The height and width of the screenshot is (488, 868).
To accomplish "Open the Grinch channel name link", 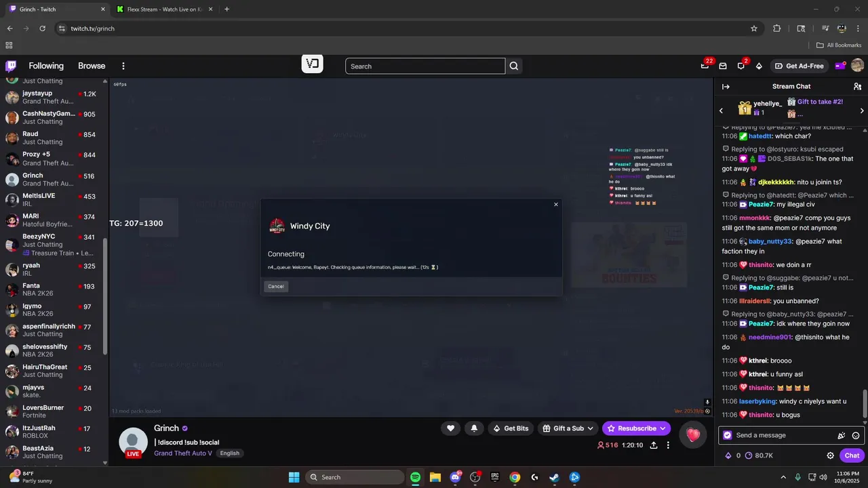I will [166, 428].
